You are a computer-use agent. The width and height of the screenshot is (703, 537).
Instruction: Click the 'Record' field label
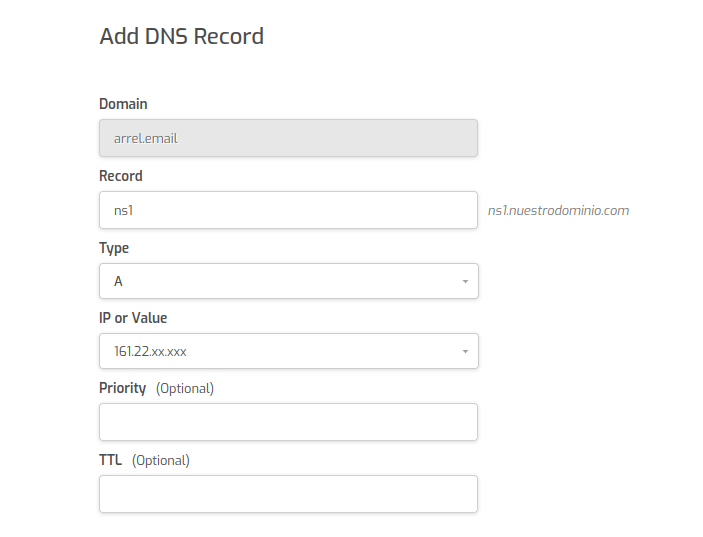coord(121,176)
